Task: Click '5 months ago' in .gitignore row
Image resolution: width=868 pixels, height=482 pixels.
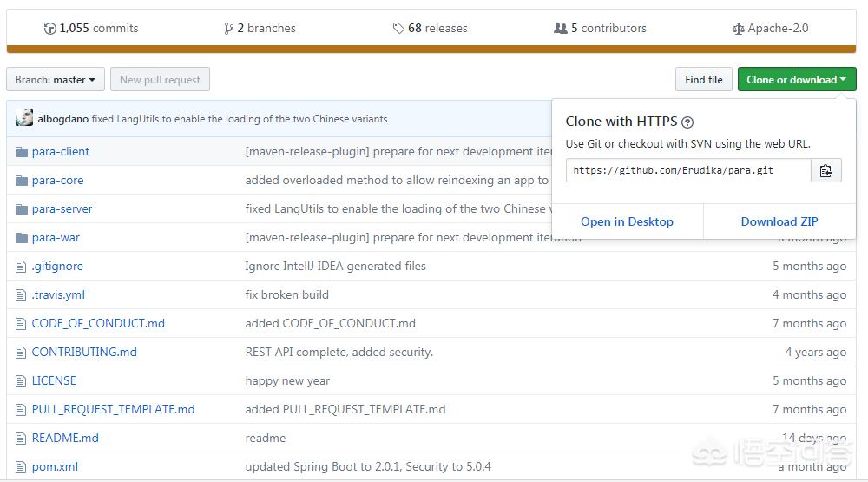Action: pyautogui.click(x=809, y=267)
